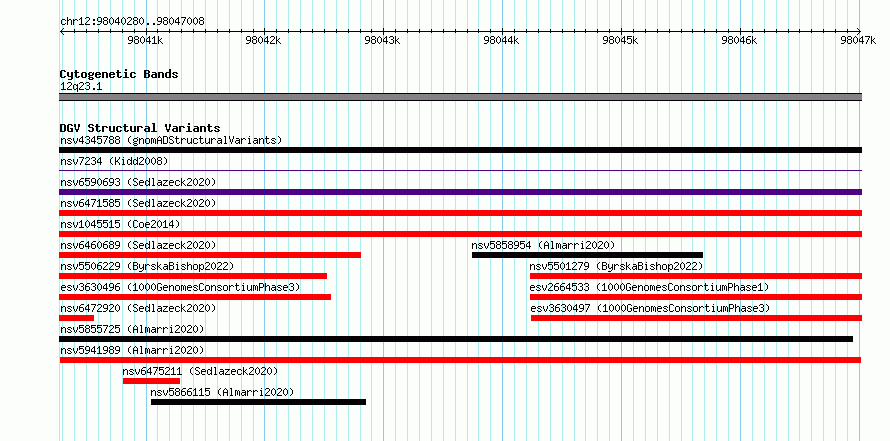The height and width of the screenshot is (441, 890).
Task: Click the esv3630497 1000GenomesConsortiumPhase3 label
Action: point(650,308)
